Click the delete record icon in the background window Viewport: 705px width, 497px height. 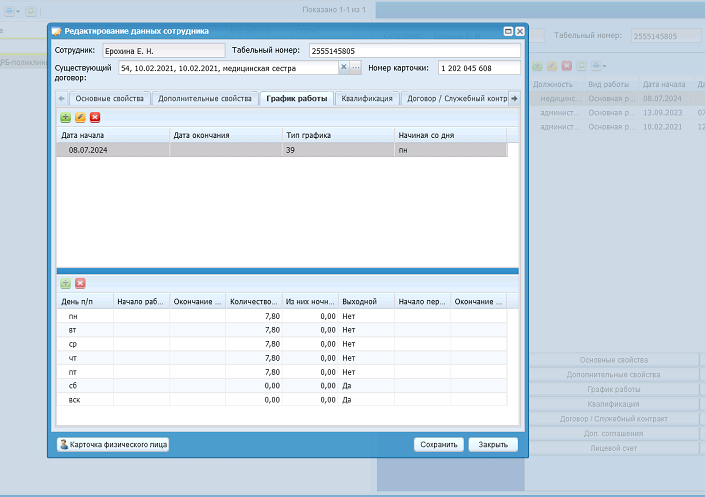tap(567, 66)
